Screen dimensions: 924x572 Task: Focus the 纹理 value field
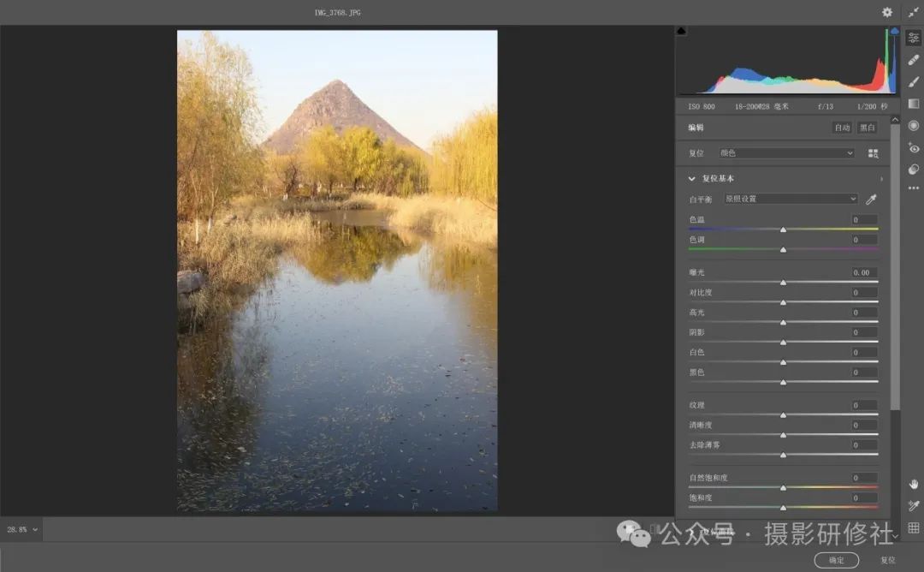(864, 405)
